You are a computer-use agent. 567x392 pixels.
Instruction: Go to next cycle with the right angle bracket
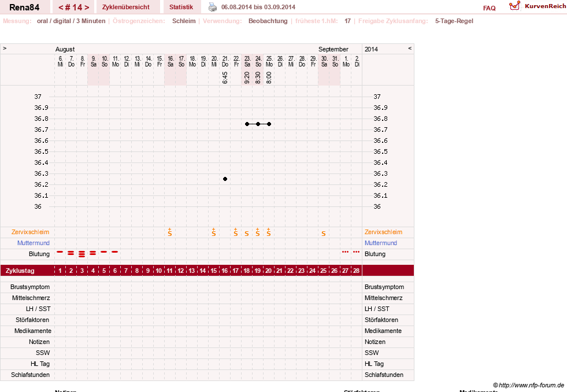pos(87,8)
